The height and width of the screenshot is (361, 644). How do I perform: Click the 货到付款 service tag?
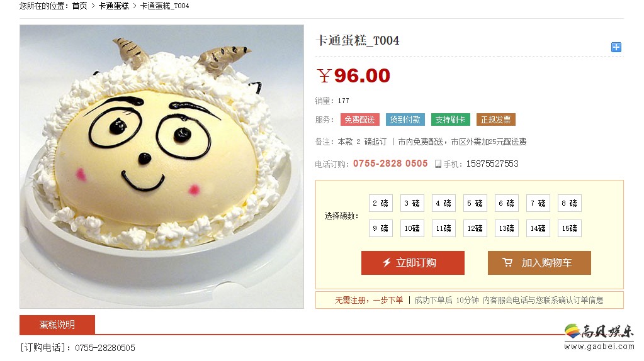[405, 119]
